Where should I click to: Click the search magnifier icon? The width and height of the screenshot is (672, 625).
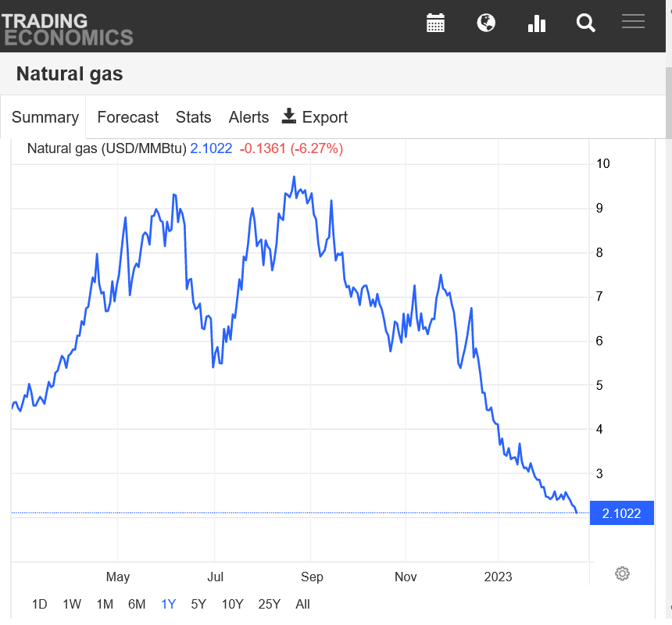[586, 23]
